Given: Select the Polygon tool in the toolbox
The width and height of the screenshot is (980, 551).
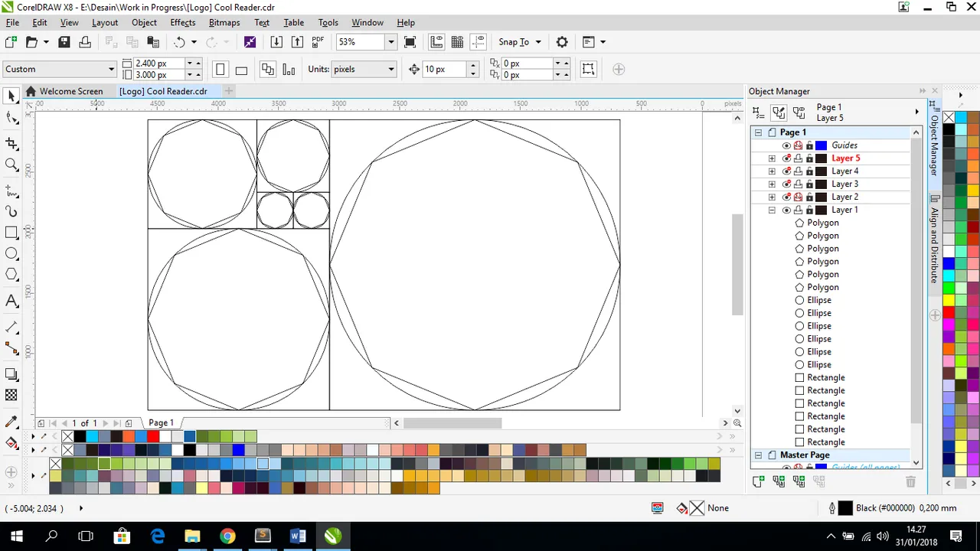Looking at the screenshot, I should (x=11, y=275).
